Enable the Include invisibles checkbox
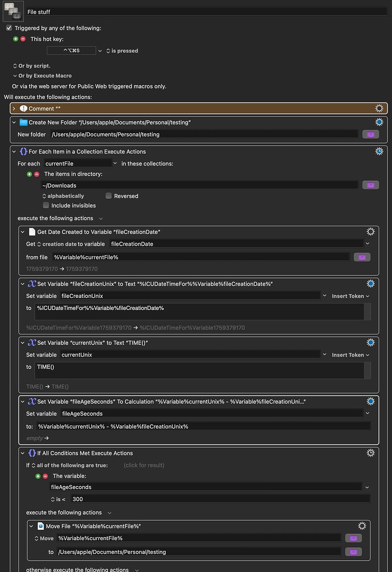Screen dimensions: 392x572 (46, 206)
